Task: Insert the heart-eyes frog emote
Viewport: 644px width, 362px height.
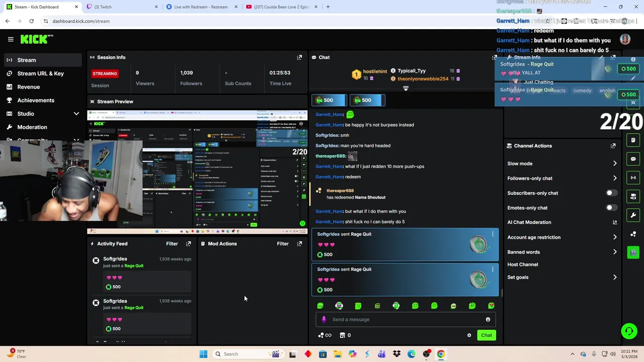Action: click(x=491, y=306)
